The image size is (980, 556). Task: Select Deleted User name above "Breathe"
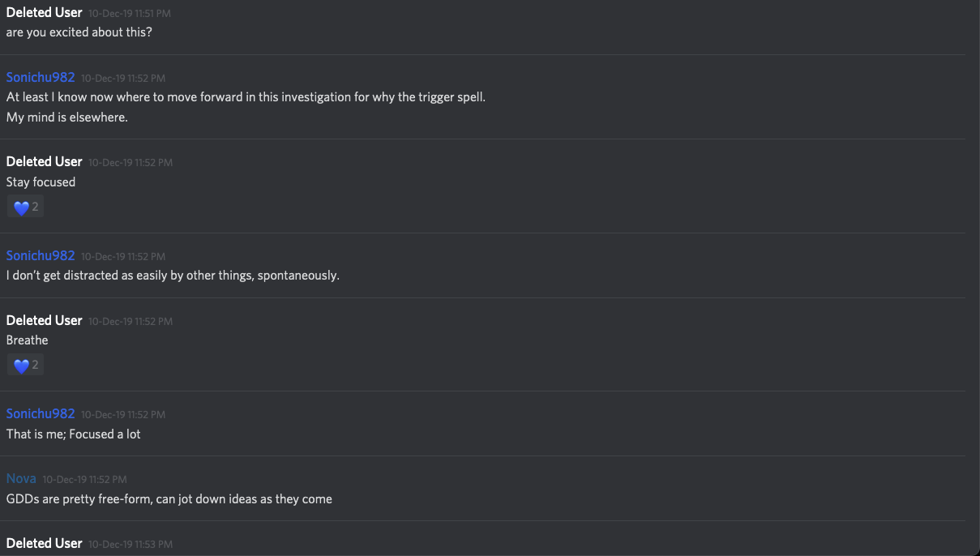(x=44, y=320)
